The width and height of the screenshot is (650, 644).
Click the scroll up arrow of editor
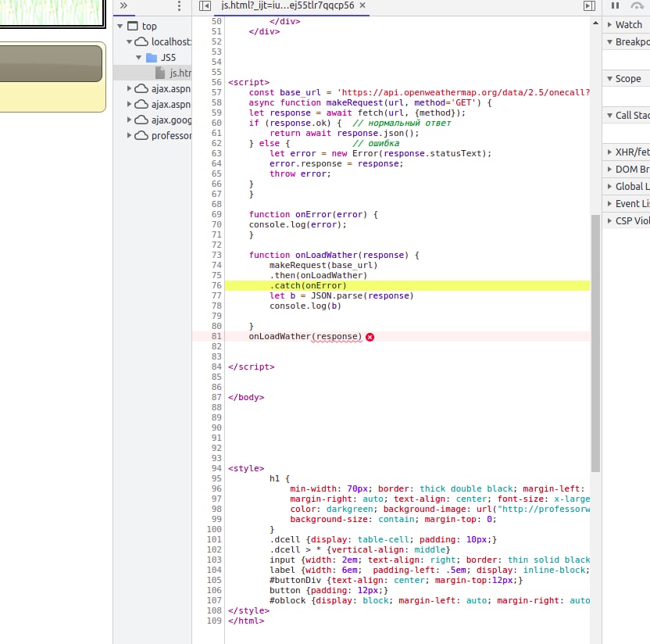pyautogui.click(x=595, y=23)
